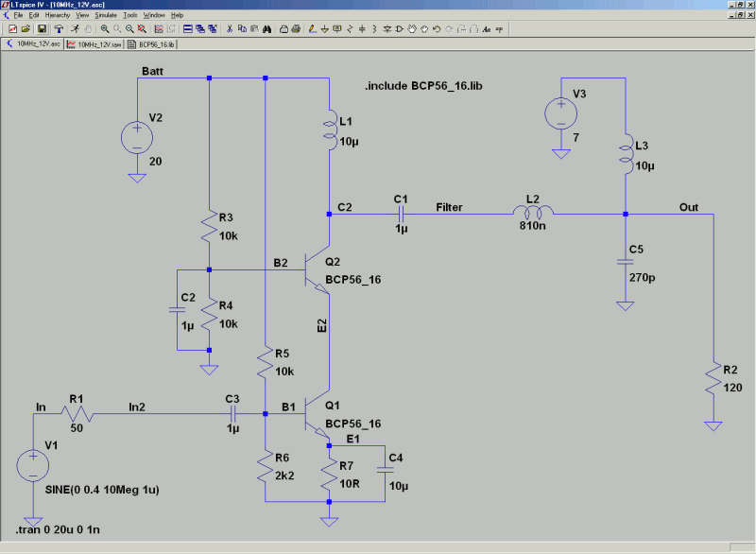
Task: Select the Capacitor tool in toolbar
Action: click(362, 29)
